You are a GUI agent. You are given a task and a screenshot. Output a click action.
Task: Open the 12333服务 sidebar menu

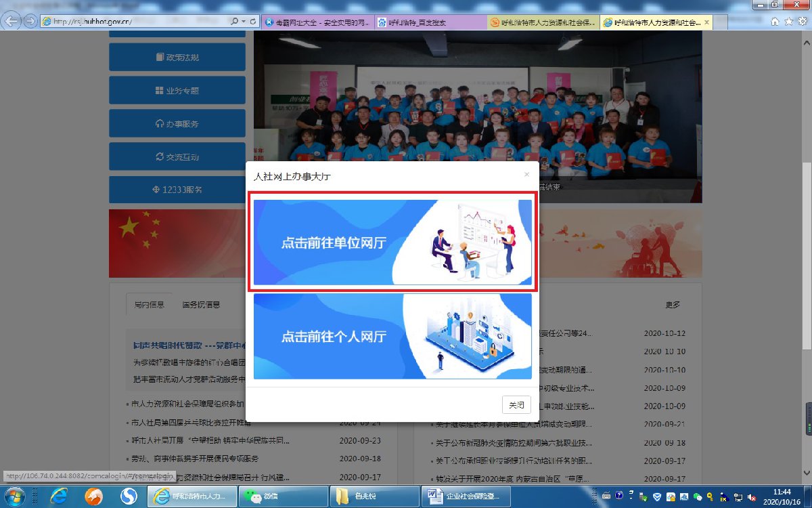(177, 190)
